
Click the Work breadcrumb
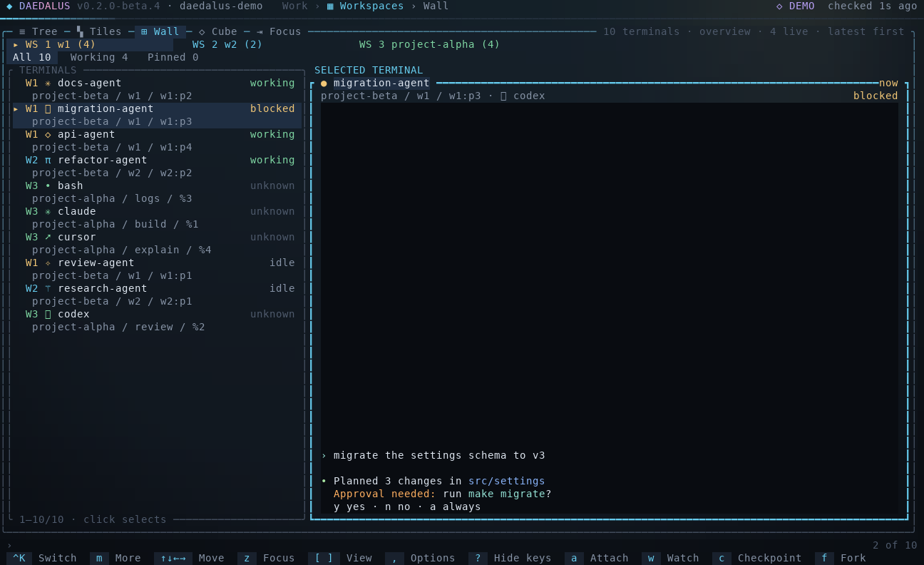click(295, 6)
